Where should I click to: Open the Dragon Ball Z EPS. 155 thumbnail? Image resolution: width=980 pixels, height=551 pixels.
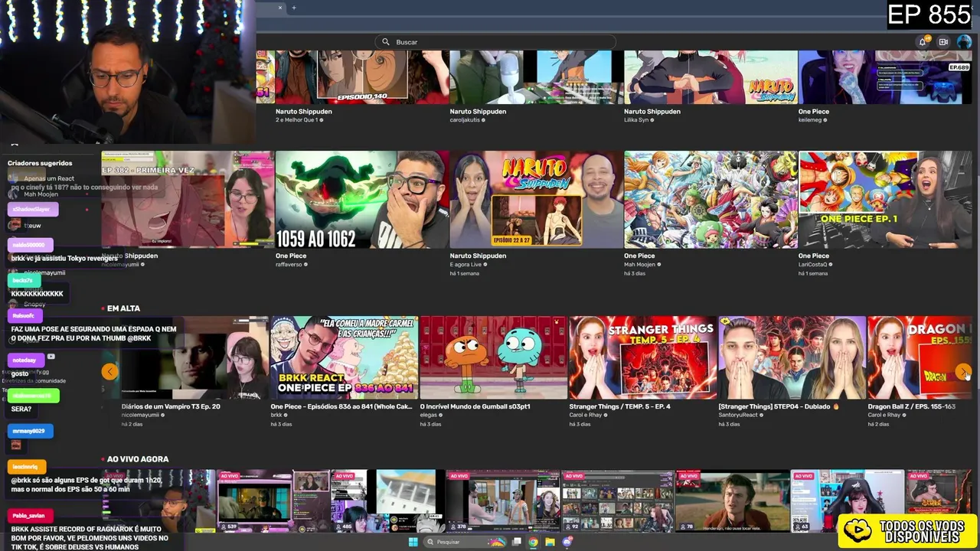(x=919, y=357)
